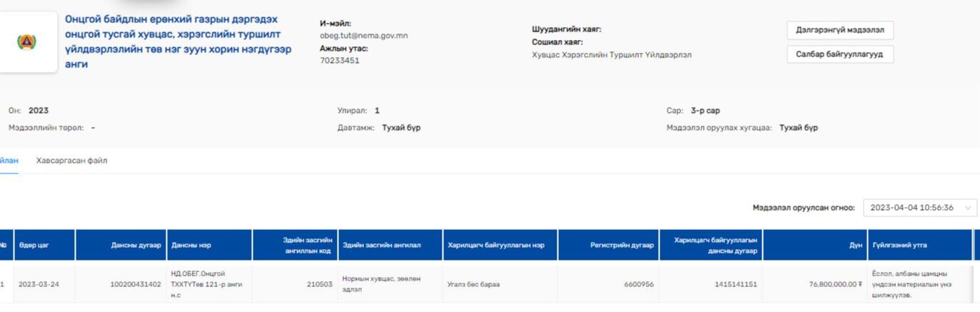The width and height of the screenshot is (980, 312).
Task: Click the Регистрийн дугаар column header
Action: [622, 245]
